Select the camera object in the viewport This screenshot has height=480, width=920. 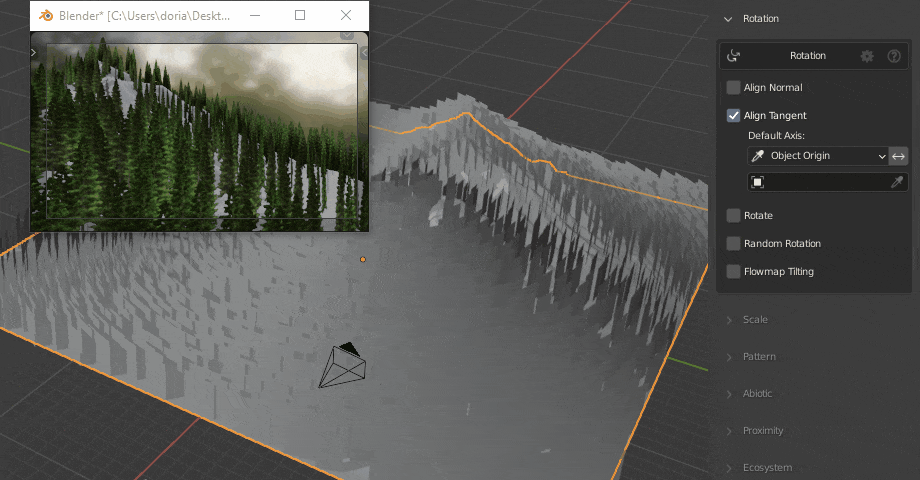coord(343,365)
